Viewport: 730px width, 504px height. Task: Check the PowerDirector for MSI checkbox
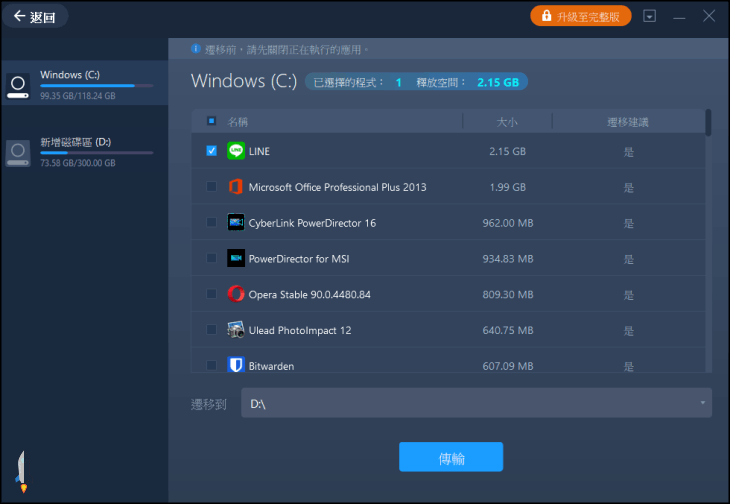(211, 258)
